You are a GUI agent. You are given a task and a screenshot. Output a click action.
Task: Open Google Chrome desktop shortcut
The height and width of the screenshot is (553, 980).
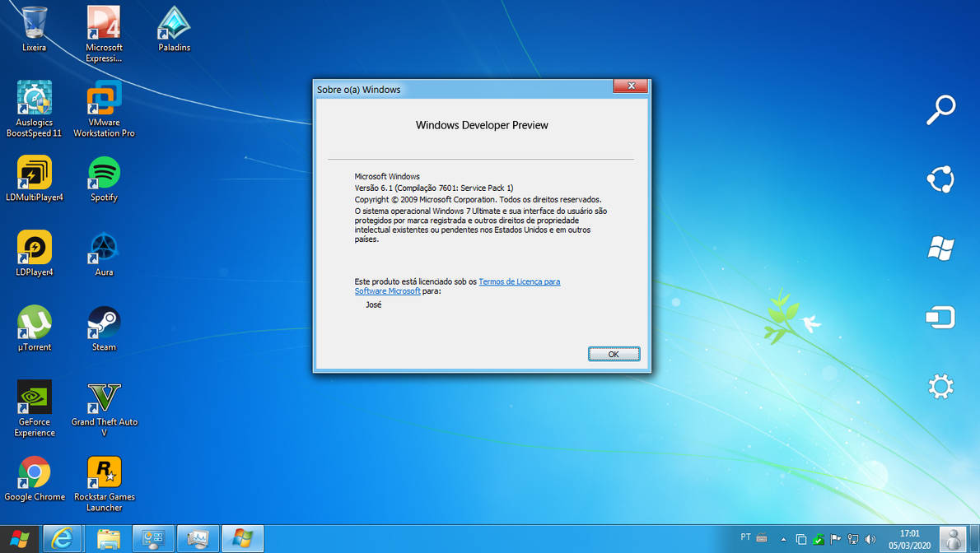click(x=34, y=479)
